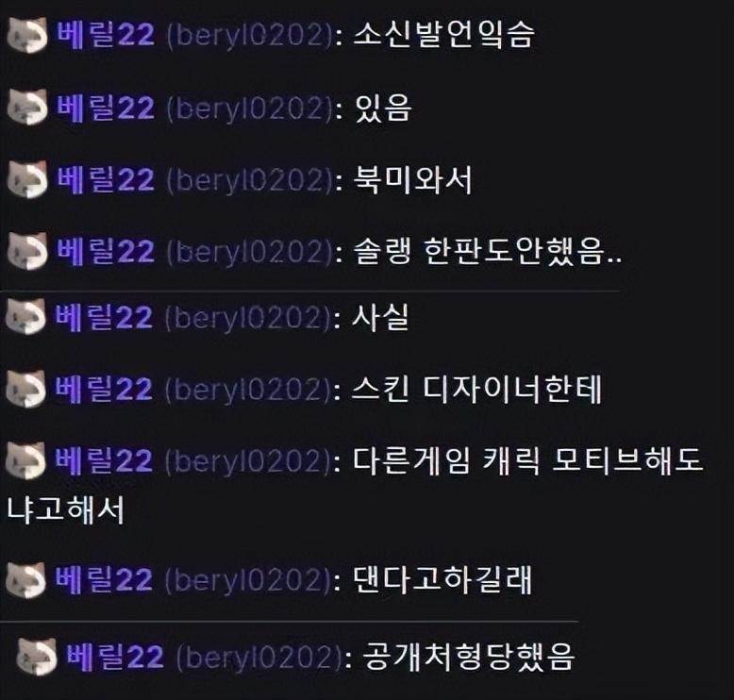Open 베릴22 profile link before 사실
This screenshot has width=734, height=700.
coord(104,318)
